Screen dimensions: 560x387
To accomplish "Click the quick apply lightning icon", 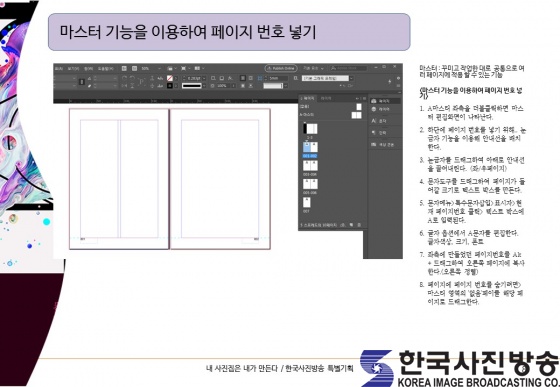I will [x=390, y=82].
